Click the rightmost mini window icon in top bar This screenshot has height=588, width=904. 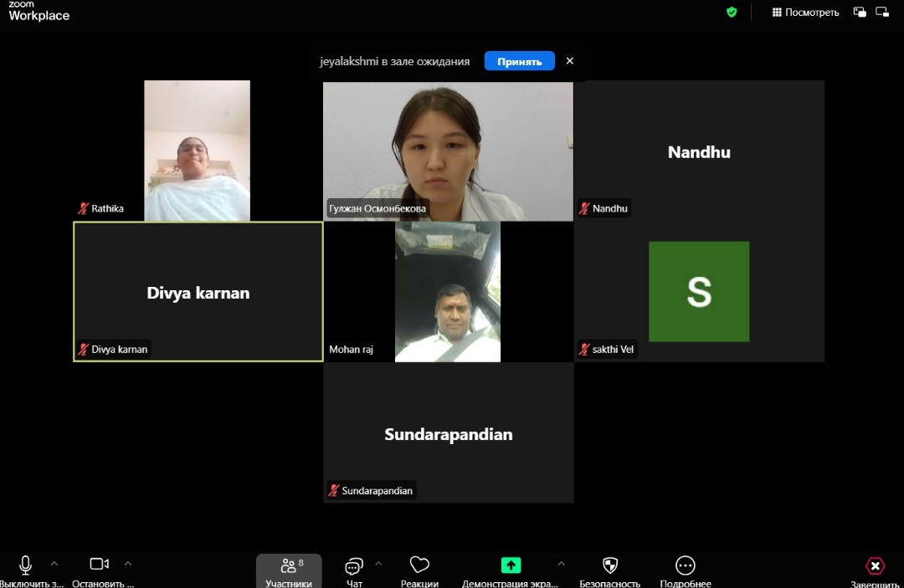(x=882, y=12)
